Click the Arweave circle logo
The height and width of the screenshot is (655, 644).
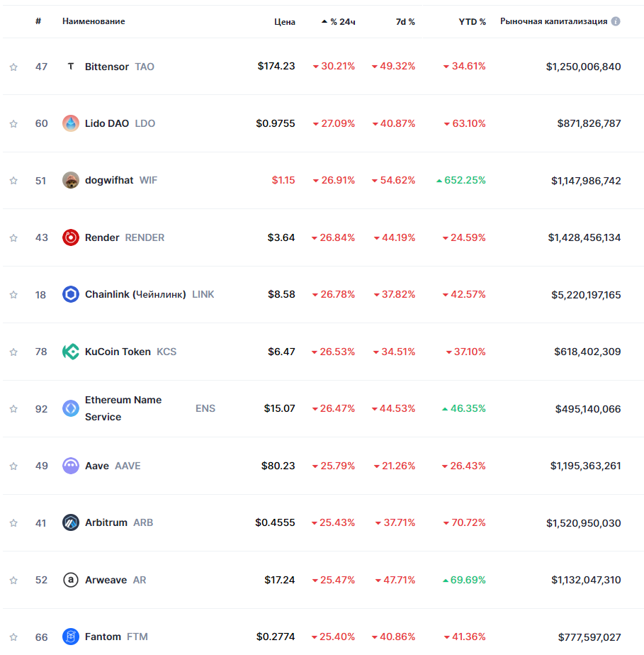[71, 580]
